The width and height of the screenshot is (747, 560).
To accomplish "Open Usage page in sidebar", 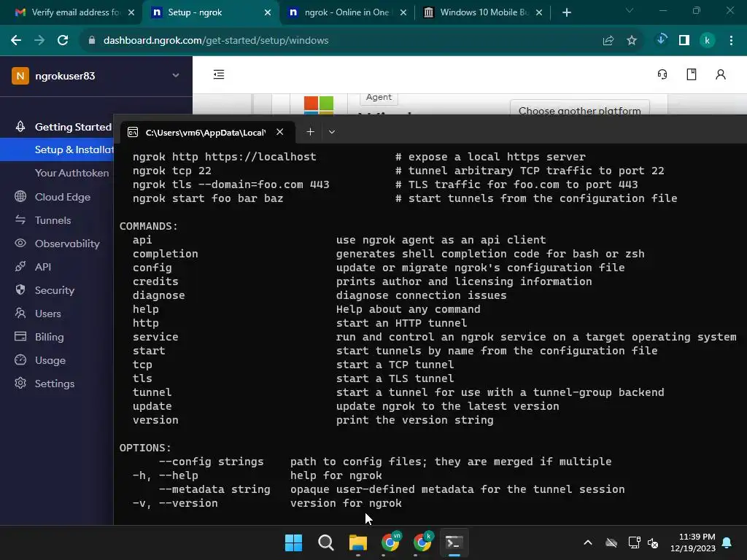I will click(50, 360).
